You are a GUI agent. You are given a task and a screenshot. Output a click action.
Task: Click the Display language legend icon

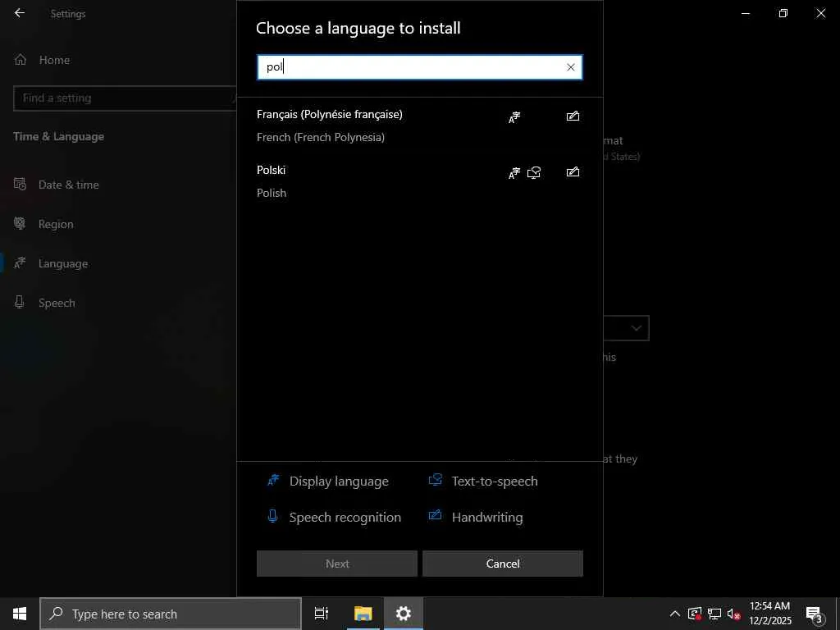coord(273,481)
